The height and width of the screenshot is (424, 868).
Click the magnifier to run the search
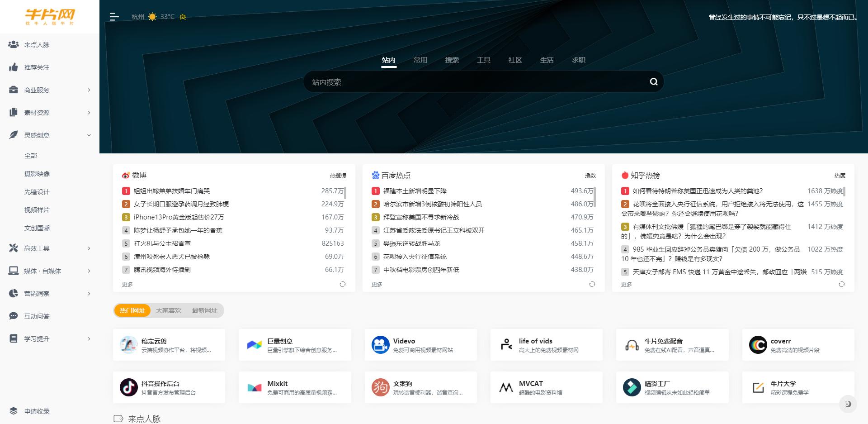[x=653, y=81]
